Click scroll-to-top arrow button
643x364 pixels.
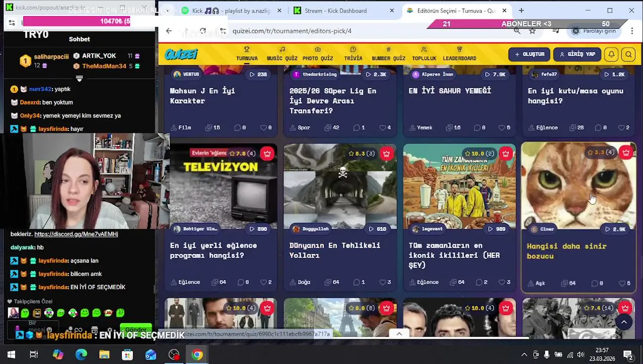click(x=624, y=322)
